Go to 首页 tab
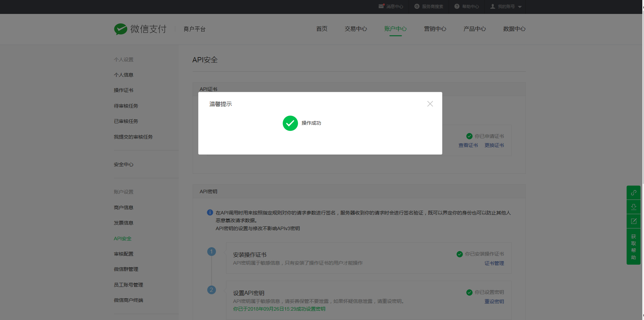Screen dimensions: 644x320 (322, 29)
